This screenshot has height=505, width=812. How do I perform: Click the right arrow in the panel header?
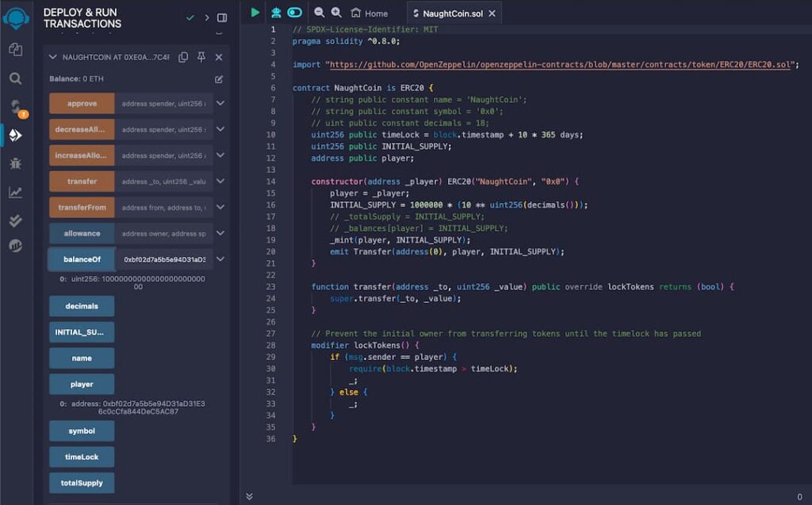pyautogui.click(x=207, y=17)
